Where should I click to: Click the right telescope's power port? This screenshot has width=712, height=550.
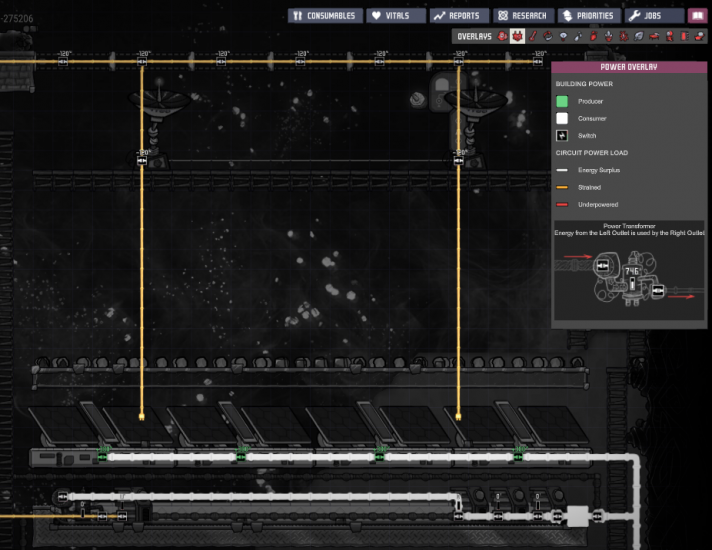(459, 161)
